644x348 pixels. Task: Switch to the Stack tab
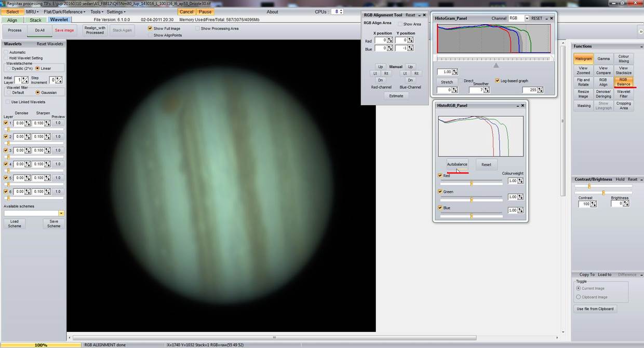35,20
